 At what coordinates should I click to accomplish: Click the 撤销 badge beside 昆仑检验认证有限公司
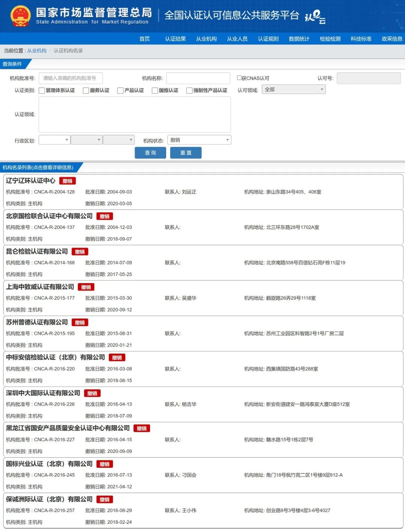80,252
